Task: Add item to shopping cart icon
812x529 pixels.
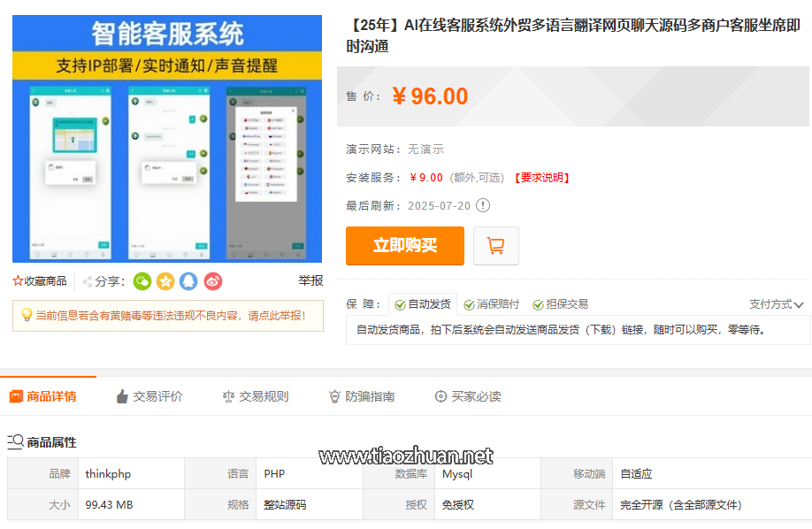Action: click(495, 246)
